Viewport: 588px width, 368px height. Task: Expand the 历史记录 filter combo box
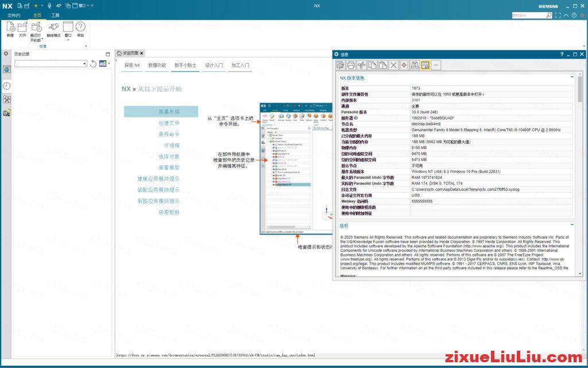pyautogui.click(x=84, y=64)
